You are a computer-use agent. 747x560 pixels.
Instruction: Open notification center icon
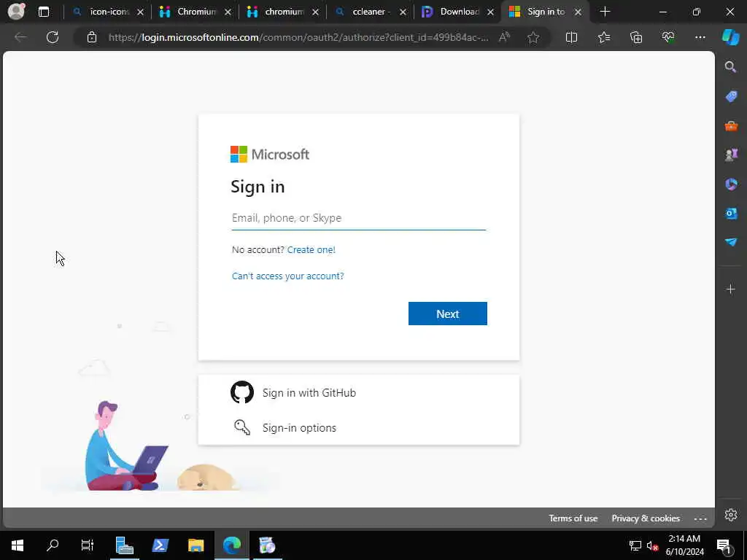[723, 545]
